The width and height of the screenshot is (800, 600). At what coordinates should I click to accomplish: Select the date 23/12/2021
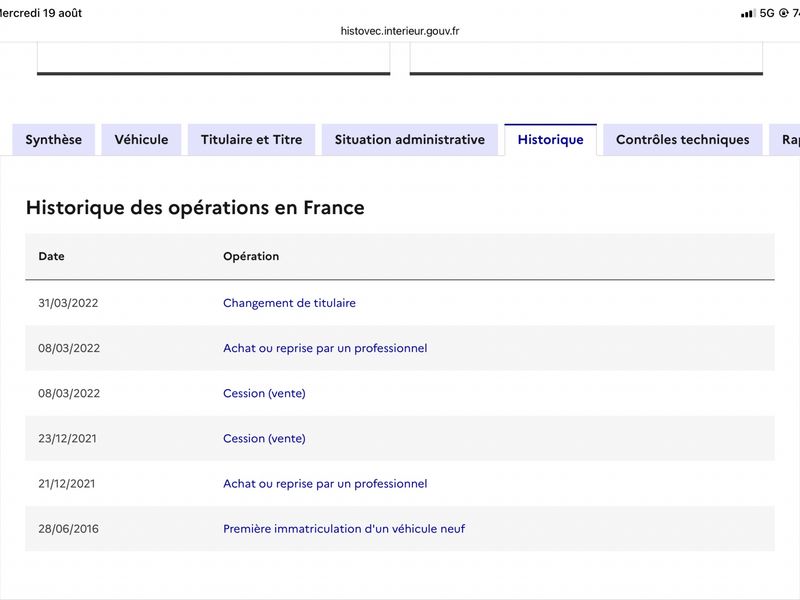[x=67, y=438]
